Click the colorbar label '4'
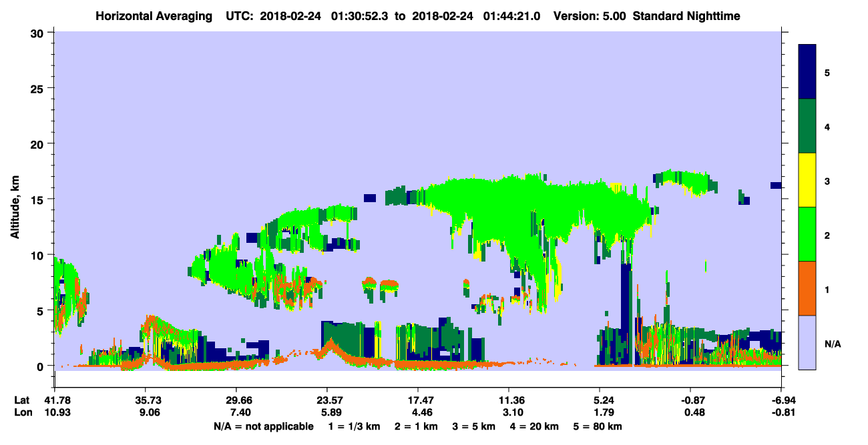Image resolution: width=868 pixels, height=445 pixels. [x=827, y=126]
